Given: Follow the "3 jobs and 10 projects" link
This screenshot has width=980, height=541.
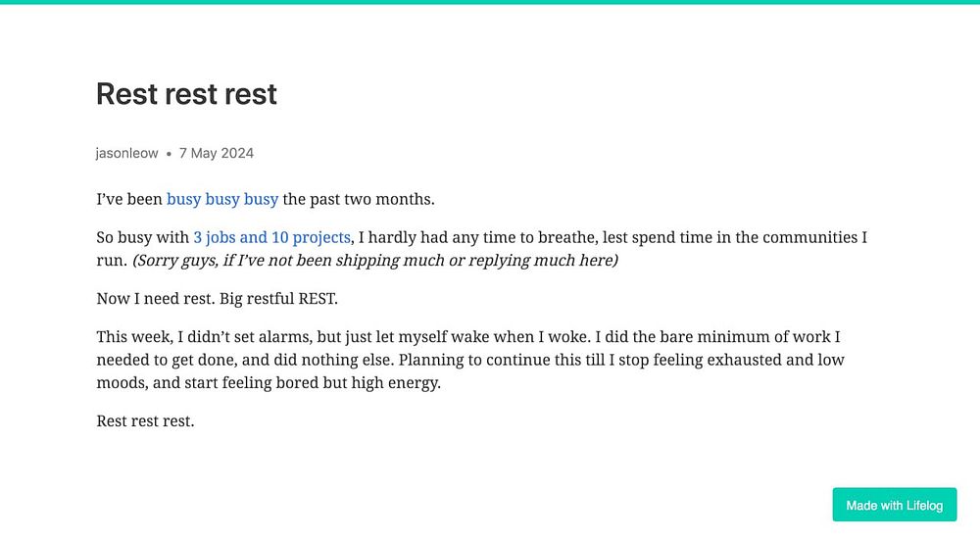Looking at the screenshot, I should point(271,237).
